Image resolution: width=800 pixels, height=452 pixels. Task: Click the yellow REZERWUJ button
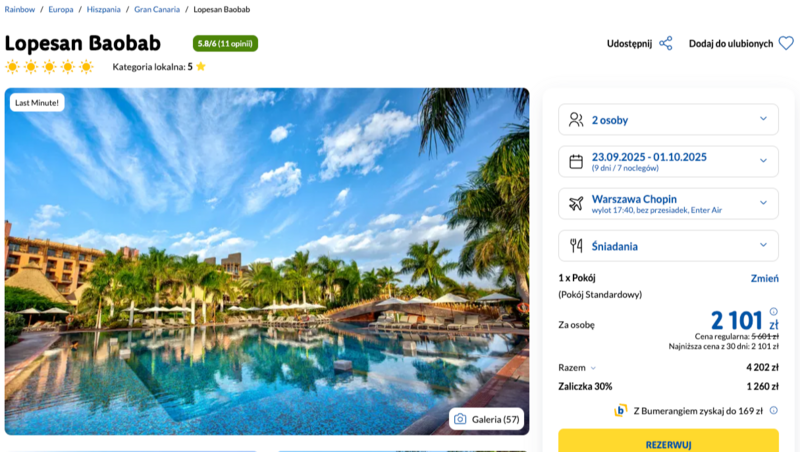[x=668, y=441]
